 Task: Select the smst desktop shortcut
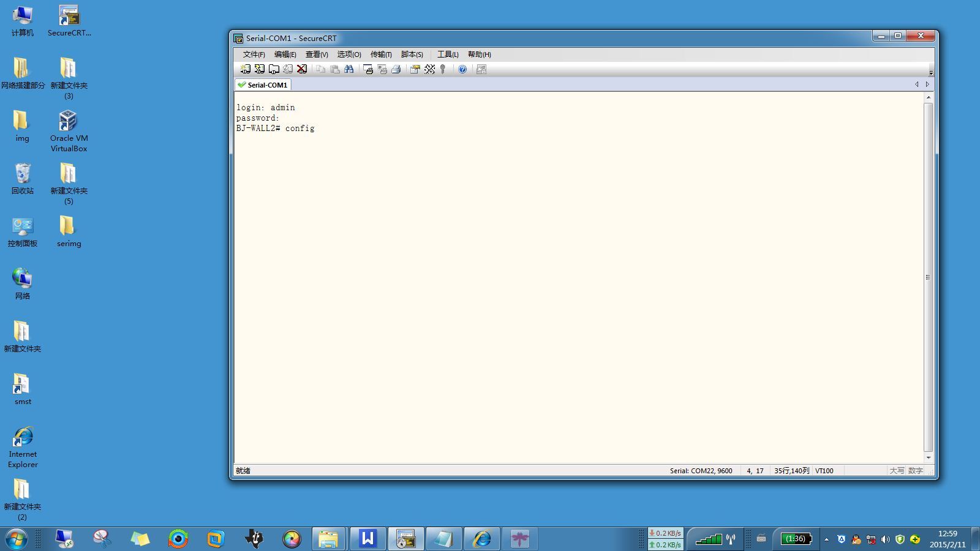pos(23,390)
